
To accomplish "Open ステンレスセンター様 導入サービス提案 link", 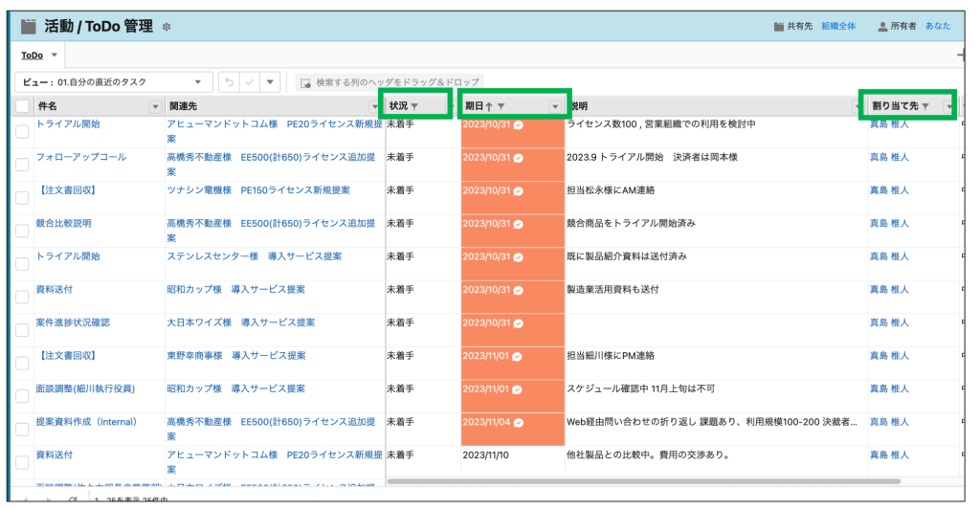I will (x=255, y=256).
